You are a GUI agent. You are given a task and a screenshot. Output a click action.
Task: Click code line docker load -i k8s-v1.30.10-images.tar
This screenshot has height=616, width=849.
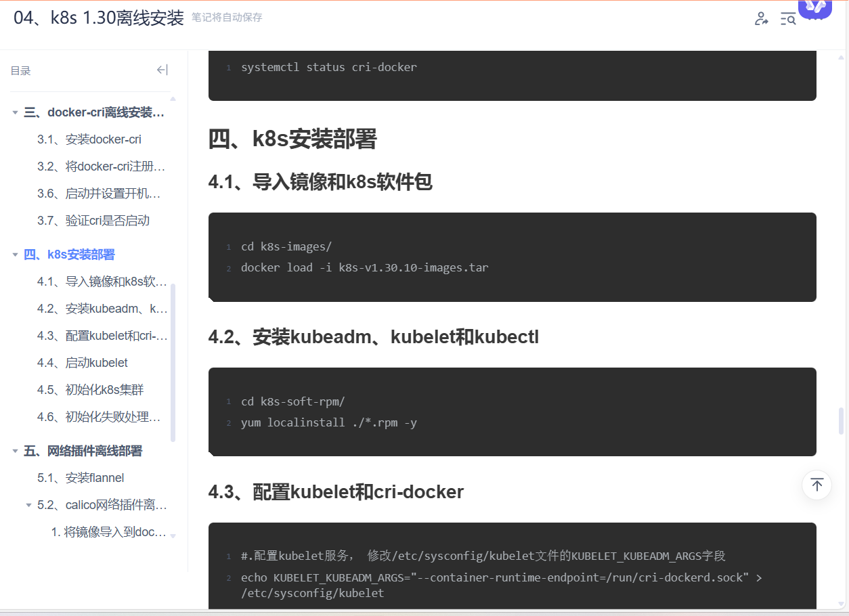tap(365, 267)
